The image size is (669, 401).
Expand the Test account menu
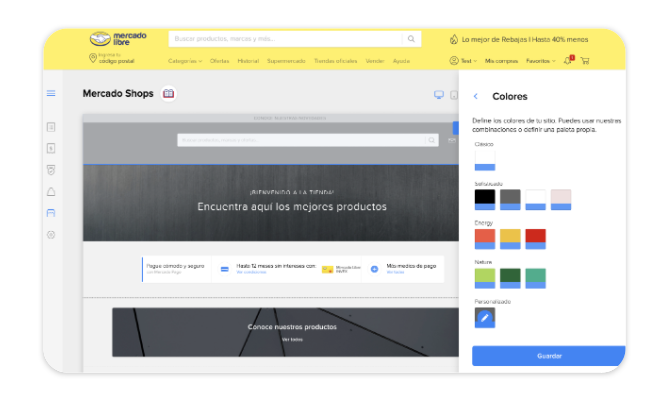pos(468,61)
